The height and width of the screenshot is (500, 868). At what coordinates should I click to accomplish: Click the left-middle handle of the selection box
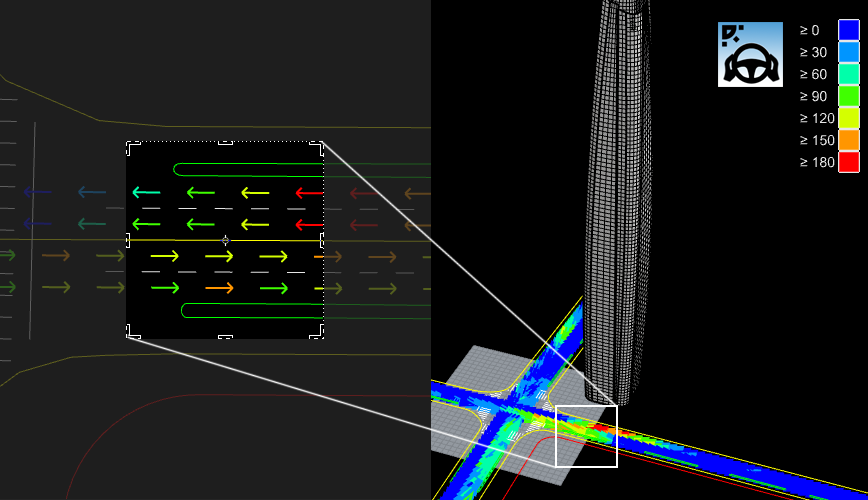(128, 240)
